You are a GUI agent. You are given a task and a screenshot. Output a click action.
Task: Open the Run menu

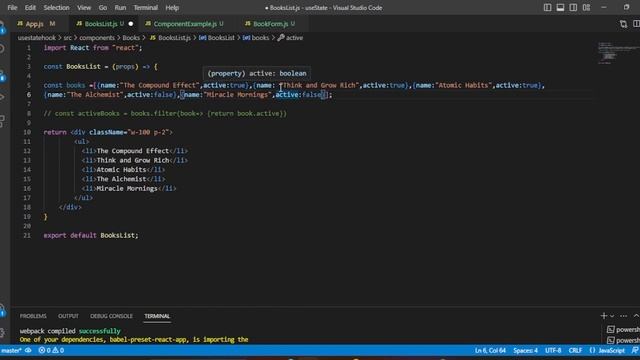pos(120,7)
